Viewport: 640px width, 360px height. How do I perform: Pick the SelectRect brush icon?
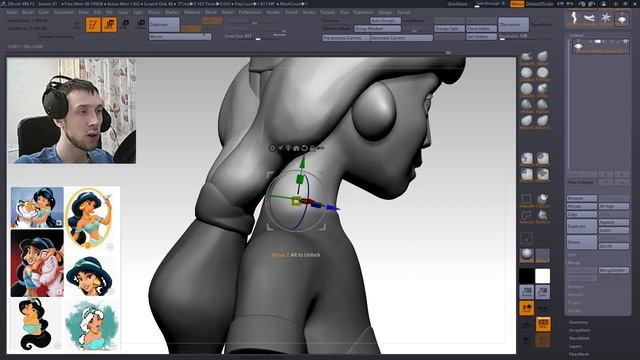pyautogui.click(x=527, y=200)
